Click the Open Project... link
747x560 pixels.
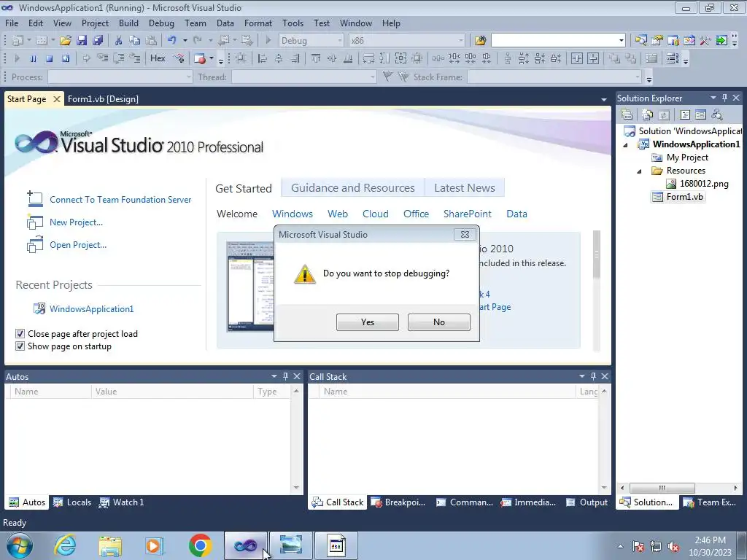(78, 245)
